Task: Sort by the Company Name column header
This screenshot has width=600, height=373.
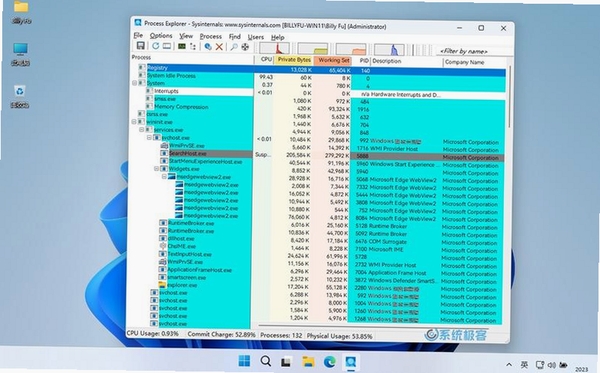Action: click(475, 62)
